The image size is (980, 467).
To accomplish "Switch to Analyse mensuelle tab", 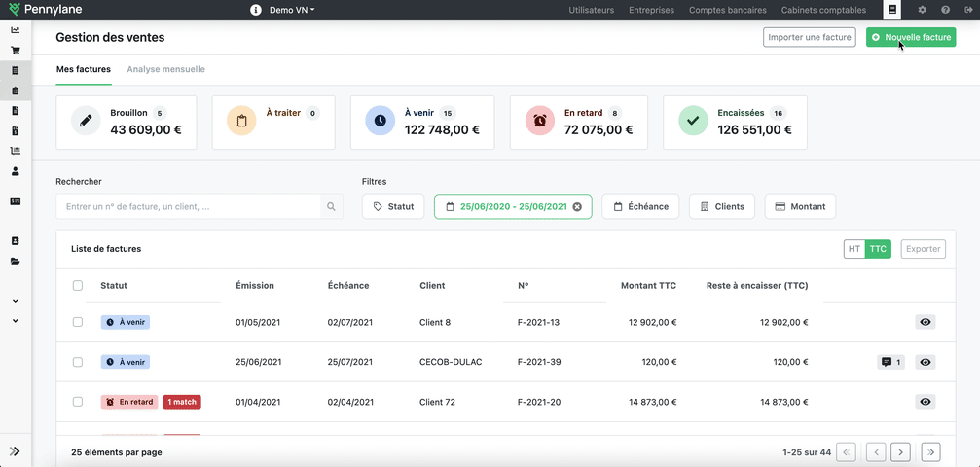I will click(x=165, y=70).
